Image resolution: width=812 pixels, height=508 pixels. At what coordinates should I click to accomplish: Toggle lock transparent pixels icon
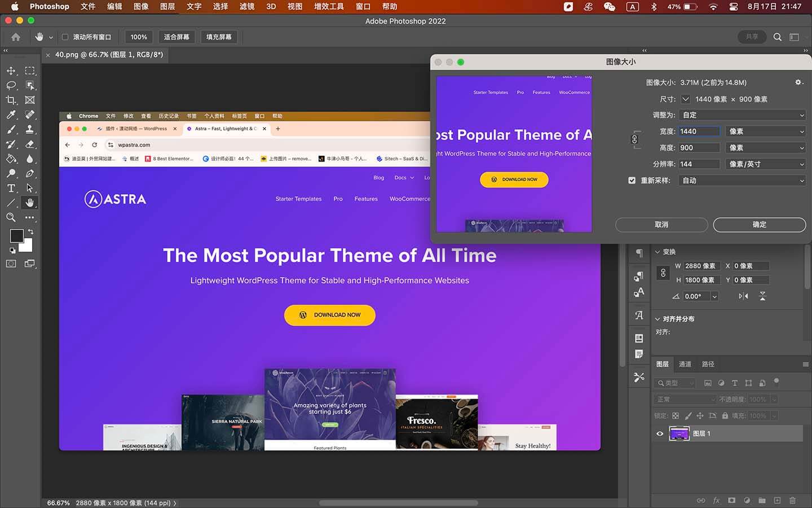[676, 415]
